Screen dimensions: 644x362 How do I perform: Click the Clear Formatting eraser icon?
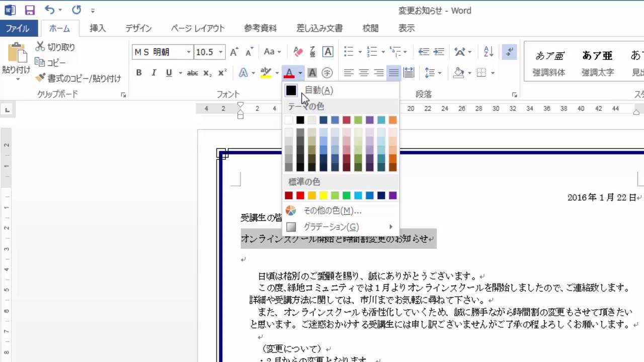coord(298,52)
